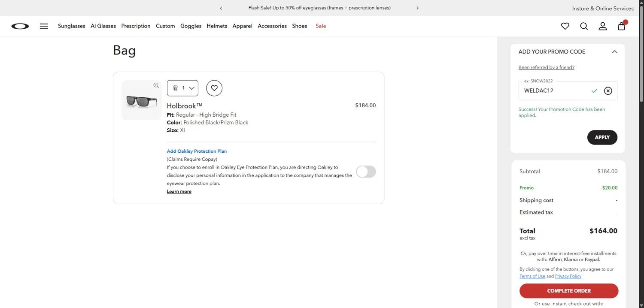Open the AI Glasses menu
Viewport: 644px width, 308px height.
(x=103, y=26)
